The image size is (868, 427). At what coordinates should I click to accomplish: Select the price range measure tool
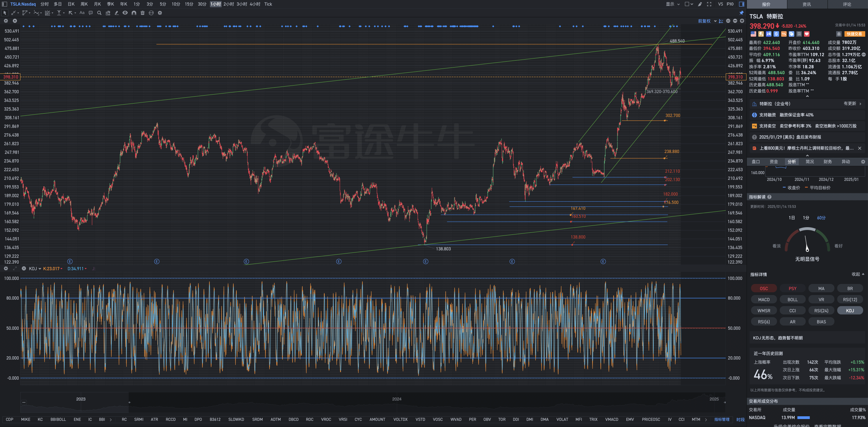click(59, 13)
